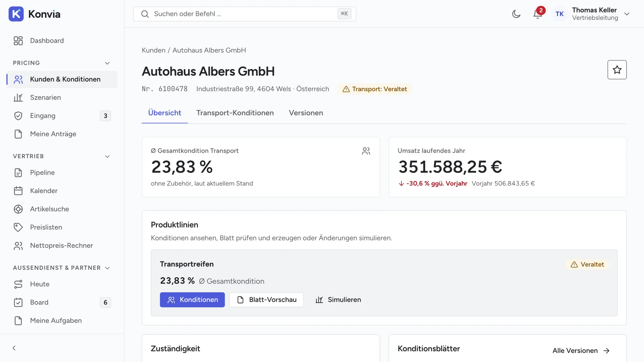The image size is (644, 362).
Task: Click the Eingang badge showing 3
Action: (x=105, y=116)
